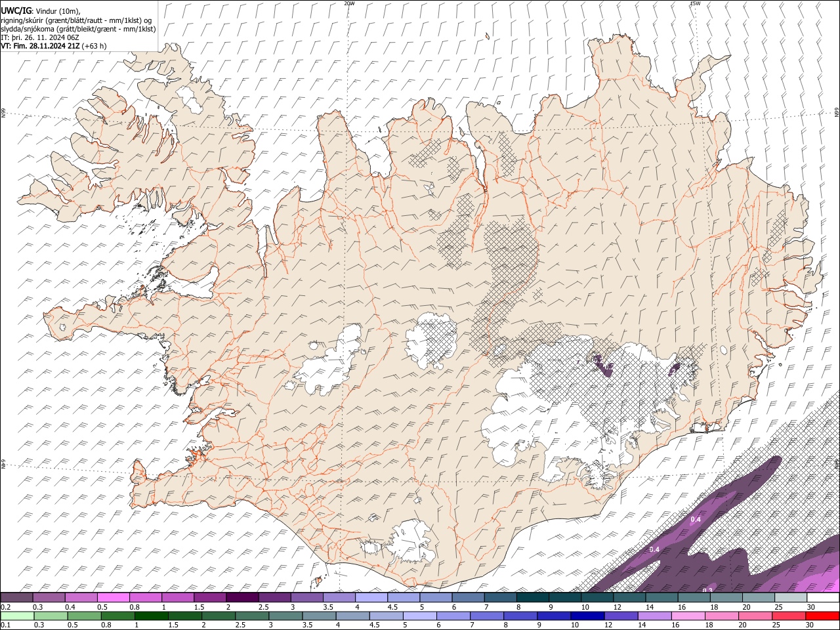Image resolution: width=840 pixels, height=630 pixels.
Task: Click the '15W' longitude label at the top
Action: coord(695,3)
